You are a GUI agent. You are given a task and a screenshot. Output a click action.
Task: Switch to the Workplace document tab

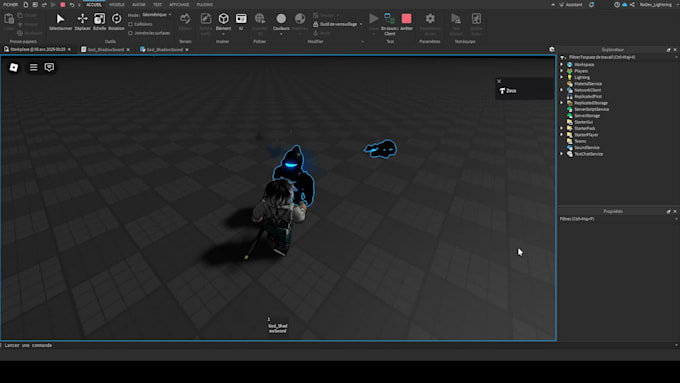pos(37,49)
